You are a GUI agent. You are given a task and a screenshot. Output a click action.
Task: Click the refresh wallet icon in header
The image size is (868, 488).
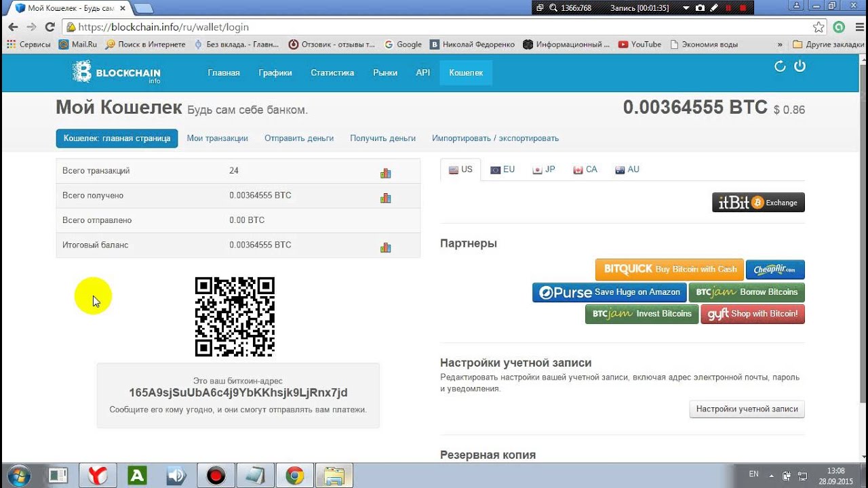pos(780,66)
